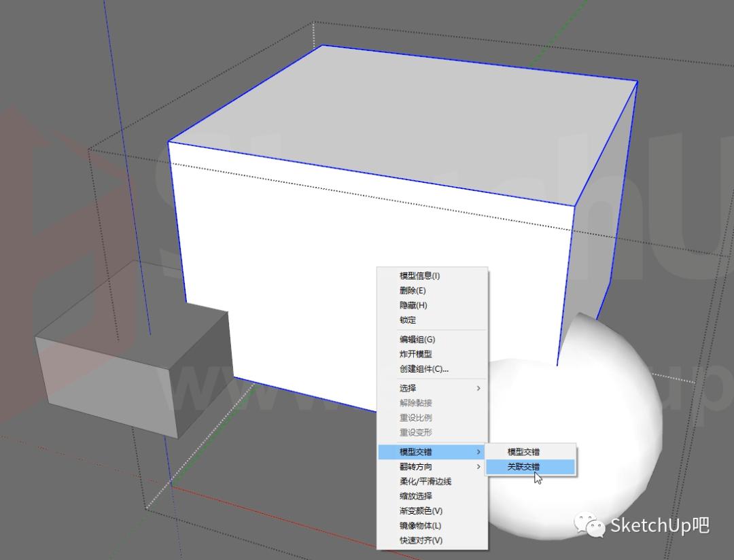Click the 镜像物体(L) menu item
Screen dimensions: 734x560
pyautogui.click(x=420, y=526)
